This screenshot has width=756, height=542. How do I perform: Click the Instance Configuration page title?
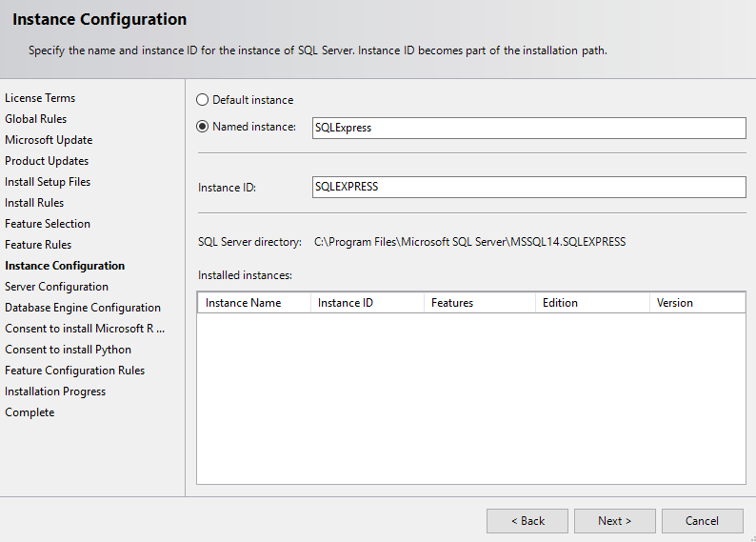99,19
